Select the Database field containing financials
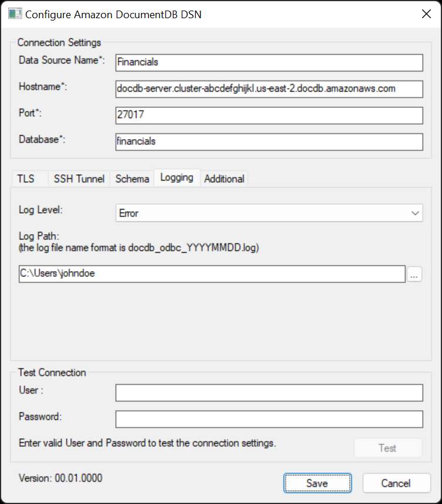The image size is (442, 504). (269, 142)
